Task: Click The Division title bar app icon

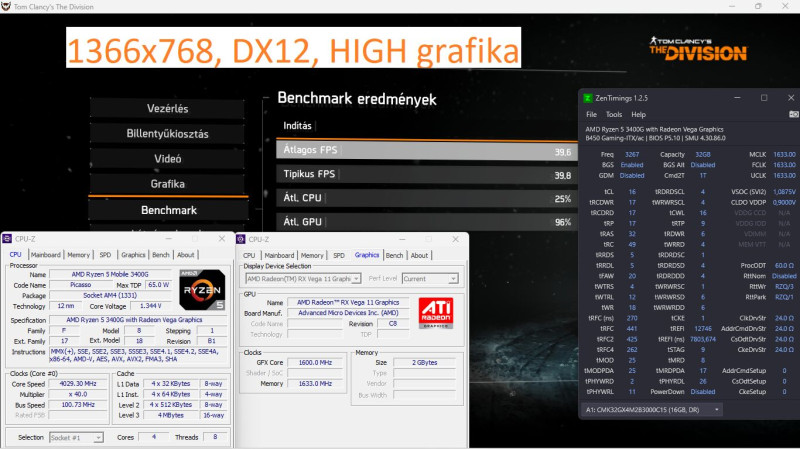Action: 6,7
